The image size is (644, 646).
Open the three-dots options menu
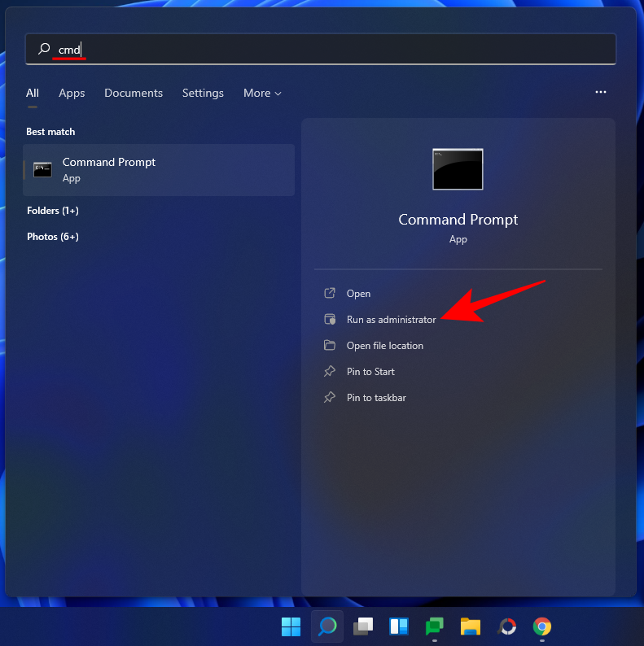pos(601,93)
